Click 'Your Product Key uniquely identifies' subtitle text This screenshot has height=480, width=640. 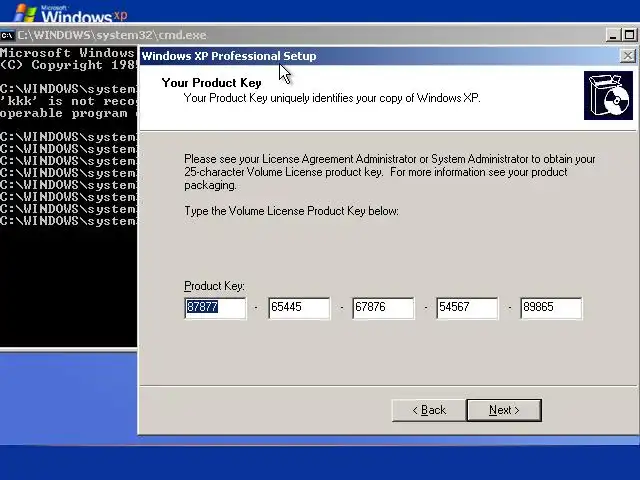(x=332, y=98)
